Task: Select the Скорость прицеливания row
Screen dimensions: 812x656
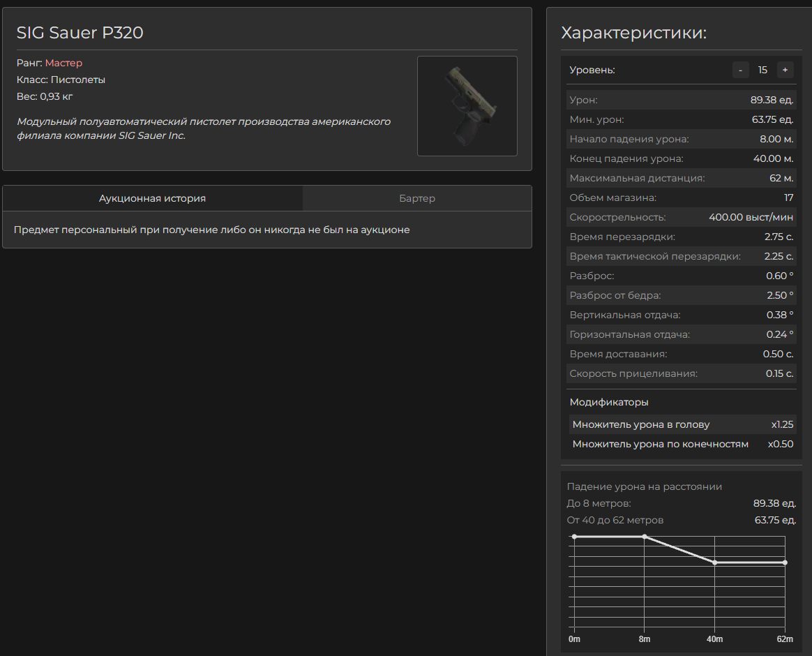Action: coord(681,373)
